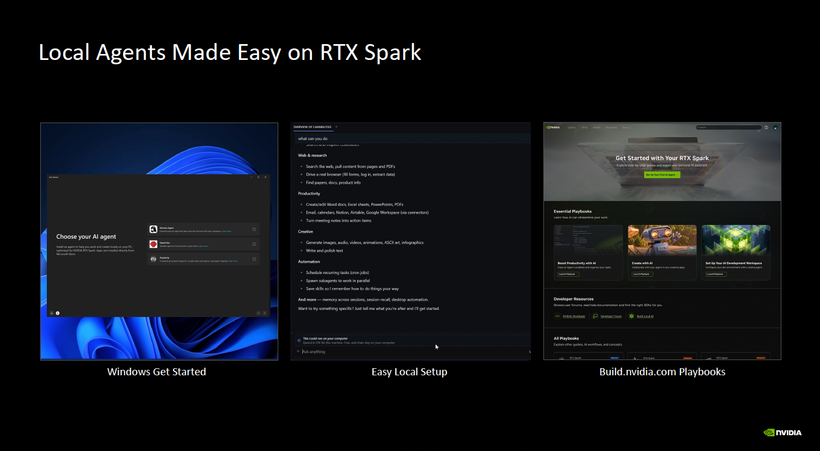The width and height of the screenshot is (820, 451).
Task: Click the slide's NVIDIA logo in the corner
Action: (782, 433)
